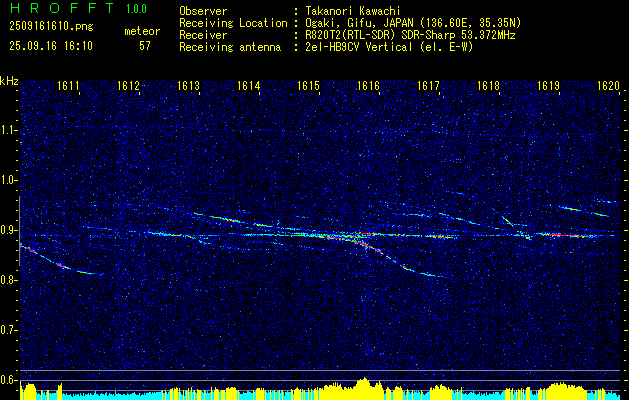Image resolution: width=629 pixels, height=400 pixels.
Task: Click the highest yellow power peak near 1616
Action: tap(363, 386)
